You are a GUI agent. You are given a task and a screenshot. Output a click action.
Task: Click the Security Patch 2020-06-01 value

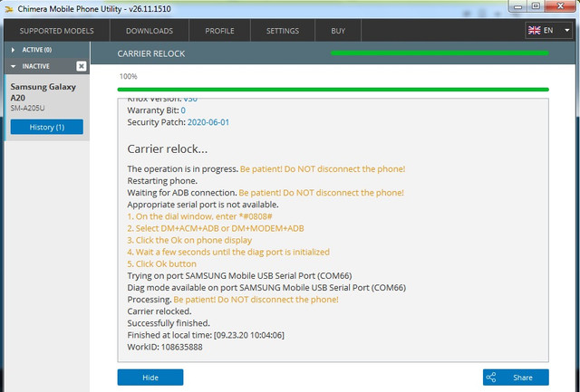point(208,122)
